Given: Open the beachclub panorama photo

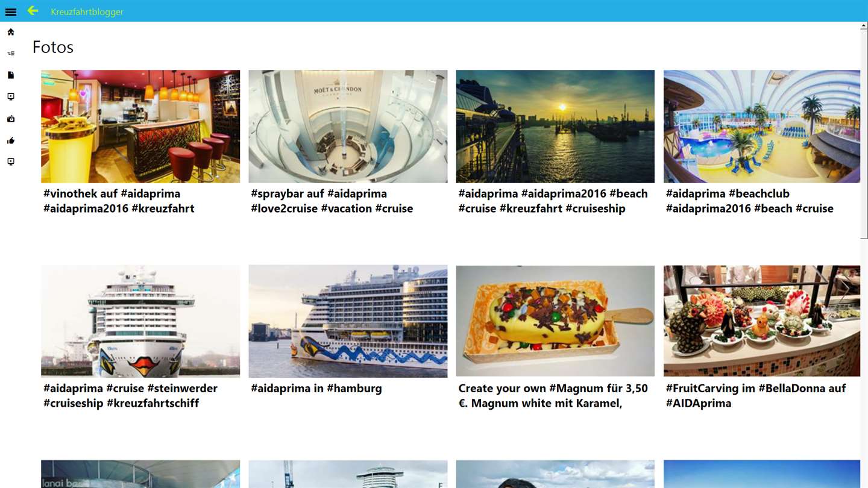Looking at the screenshot, I should (762, 127).
